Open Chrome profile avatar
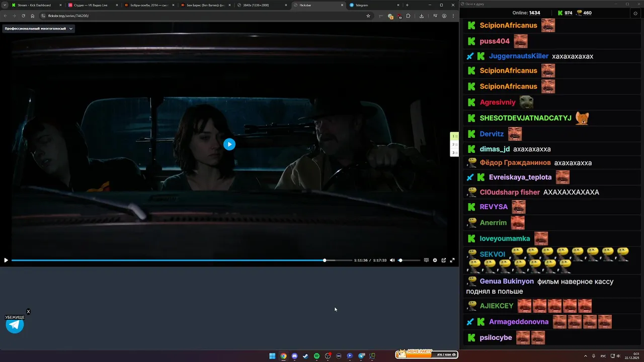This screenshot has height=362, width=644. 444,16
